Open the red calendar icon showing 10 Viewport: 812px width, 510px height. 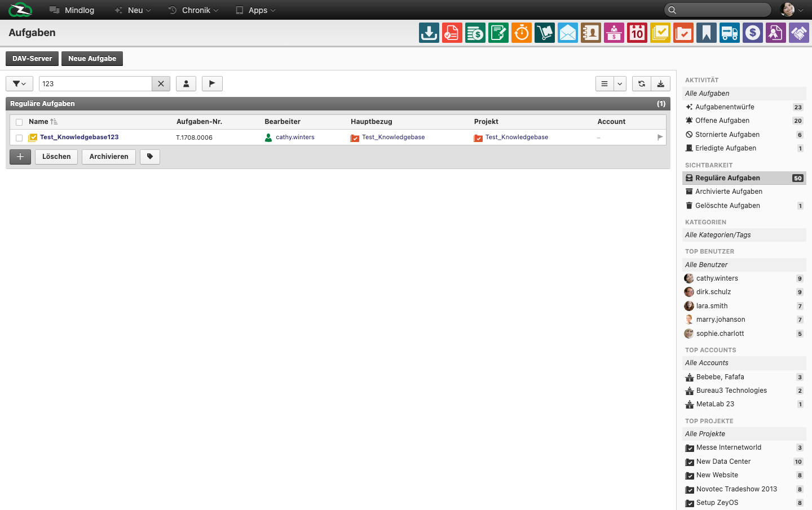coord(637,33)
